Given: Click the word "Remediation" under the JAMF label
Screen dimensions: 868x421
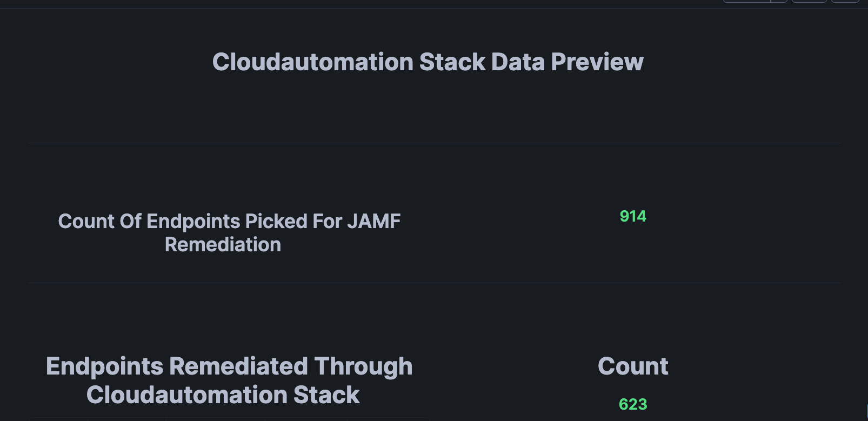Looking at the screenshot, I should [x=223, y=245].
